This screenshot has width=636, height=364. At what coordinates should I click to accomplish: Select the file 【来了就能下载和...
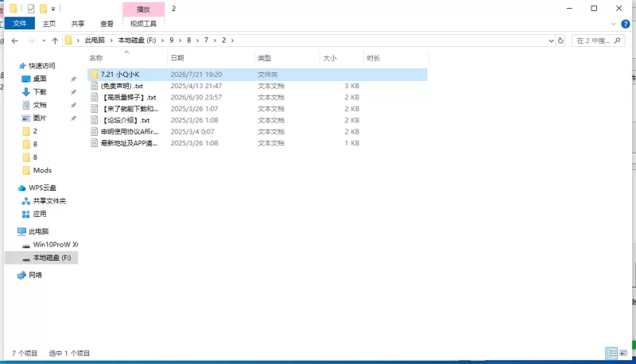[257, 109]
